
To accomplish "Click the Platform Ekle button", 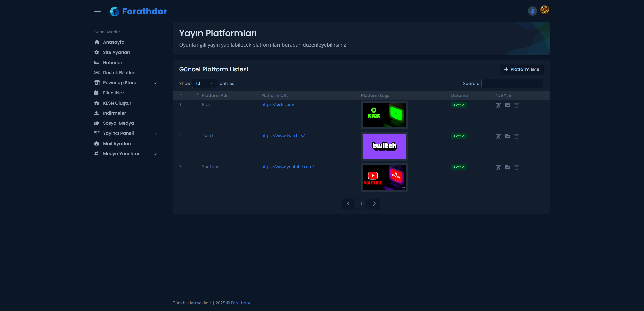I will tap(522, 69).
